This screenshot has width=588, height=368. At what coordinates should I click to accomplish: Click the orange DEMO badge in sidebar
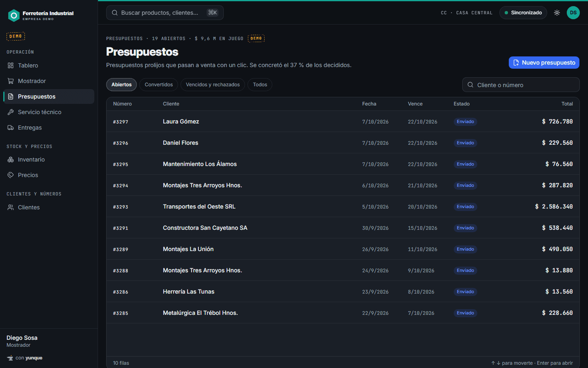16,36
